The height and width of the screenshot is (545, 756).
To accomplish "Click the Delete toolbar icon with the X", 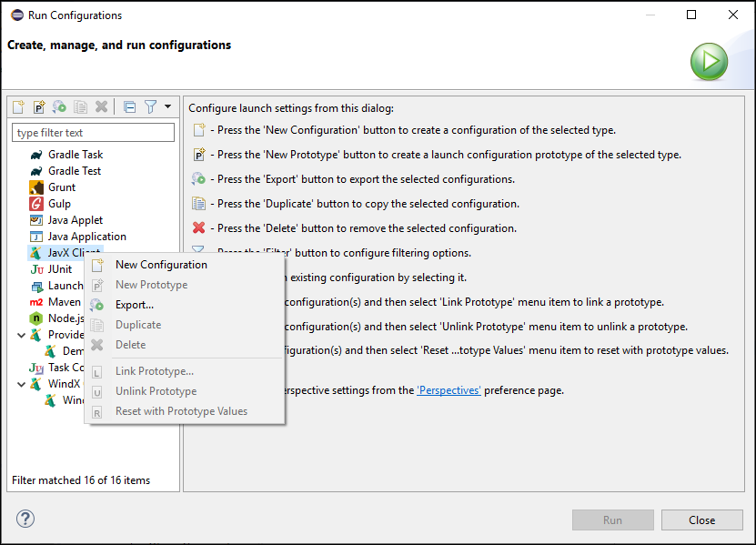I will pyautogui.click(x=101, y=106).
